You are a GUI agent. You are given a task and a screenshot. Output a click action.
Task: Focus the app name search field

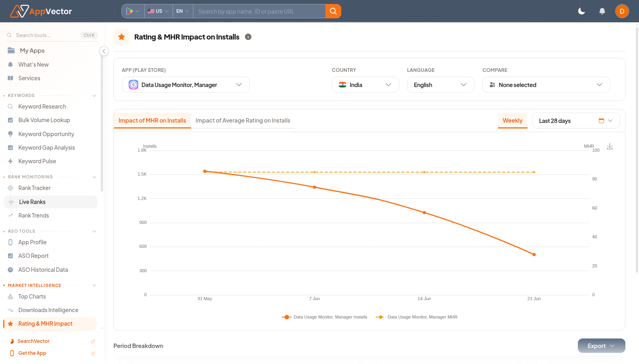259,11
